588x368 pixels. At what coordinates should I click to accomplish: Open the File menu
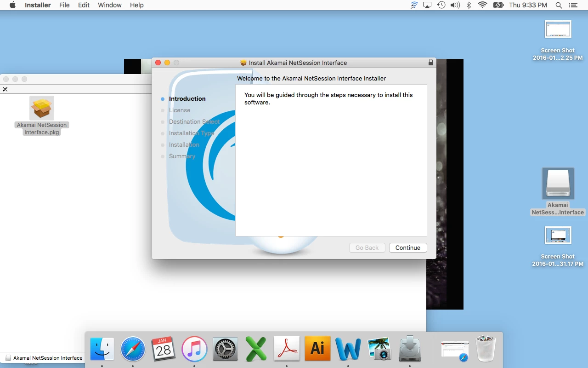(x=64, y=5)
